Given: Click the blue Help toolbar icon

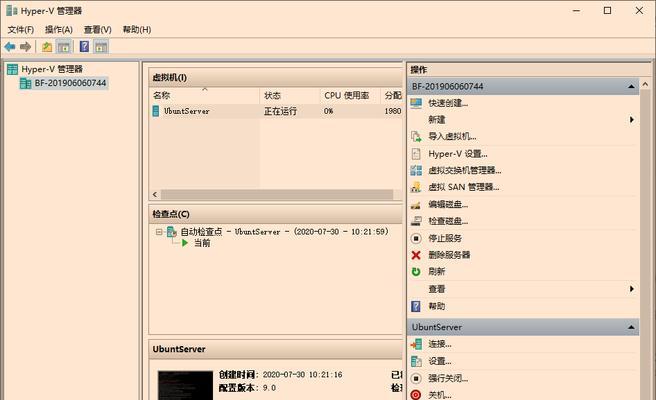Looking at the screenshot, I should point(84,46).
